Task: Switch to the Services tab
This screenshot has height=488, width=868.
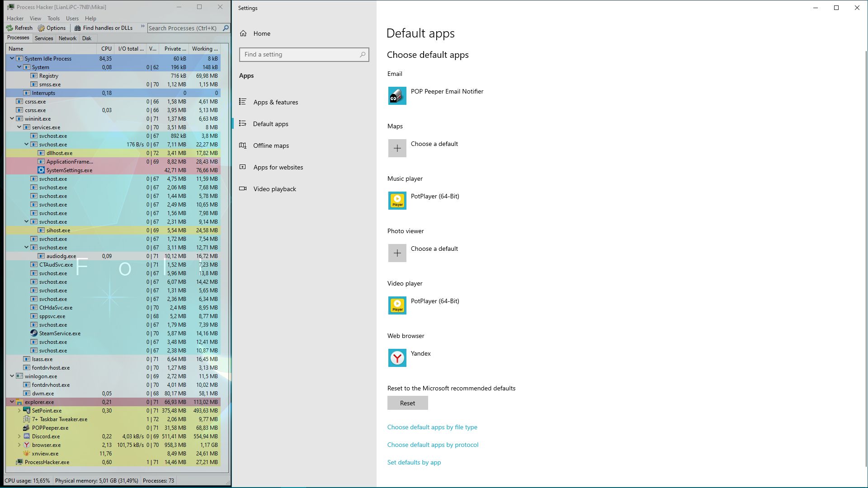Action: (x=44, y=38)
